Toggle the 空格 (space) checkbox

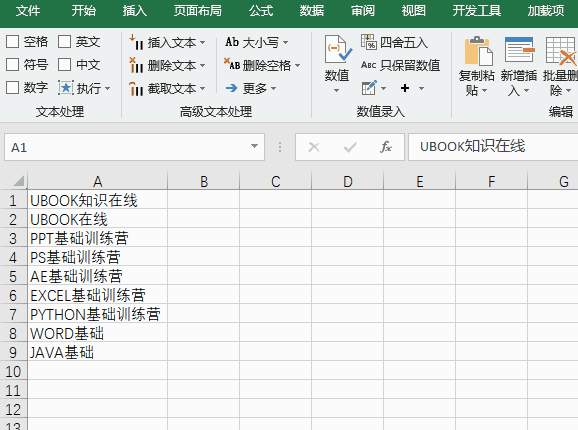pos(13,42)
